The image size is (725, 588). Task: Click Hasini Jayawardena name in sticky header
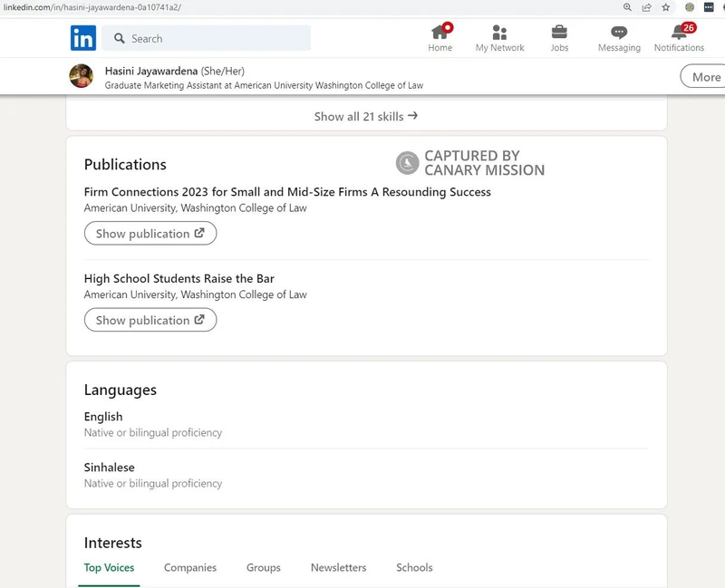click(x=151, y=72)
